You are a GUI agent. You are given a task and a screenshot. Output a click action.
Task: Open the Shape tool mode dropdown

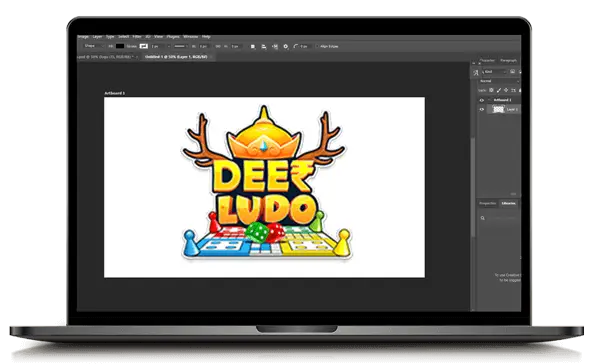pyautogui.click(x=93, y=46)
